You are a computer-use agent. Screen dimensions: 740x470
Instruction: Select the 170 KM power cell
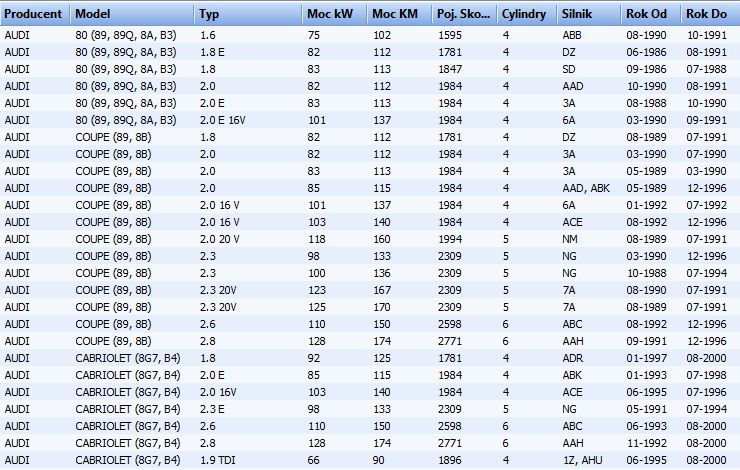tap(382, 307)
